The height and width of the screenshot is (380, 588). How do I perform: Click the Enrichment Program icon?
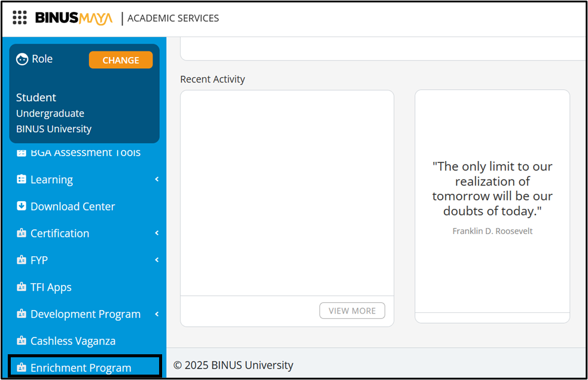click(x=22, y=367)
